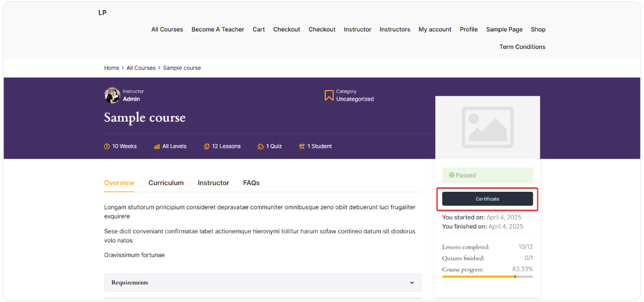Select the Instructor tab in course content

(x=213, y=183)
